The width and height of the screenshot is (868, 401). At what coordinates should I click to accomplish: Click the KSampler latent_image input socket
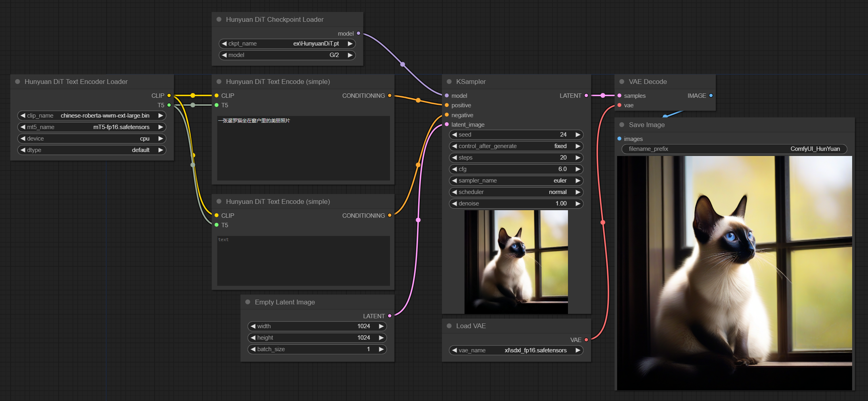[447, 125]
